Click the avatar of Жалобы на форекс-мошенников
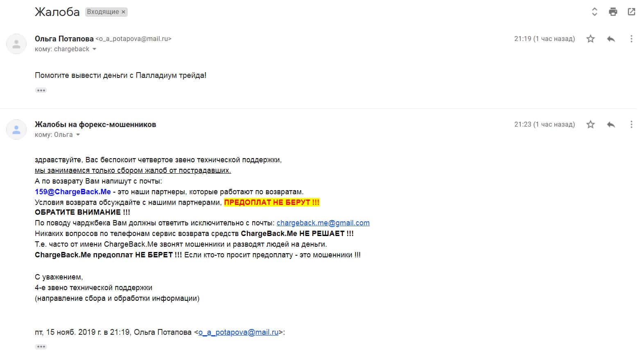 pos(16,129)
